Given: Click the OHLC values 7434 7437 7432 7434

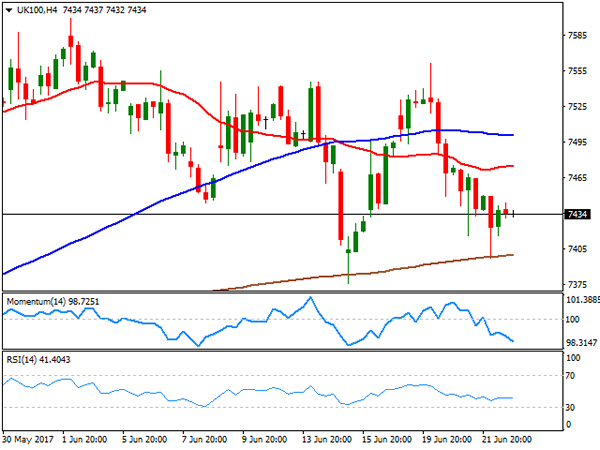Looking at the screenshot, I should coord(104,10).
